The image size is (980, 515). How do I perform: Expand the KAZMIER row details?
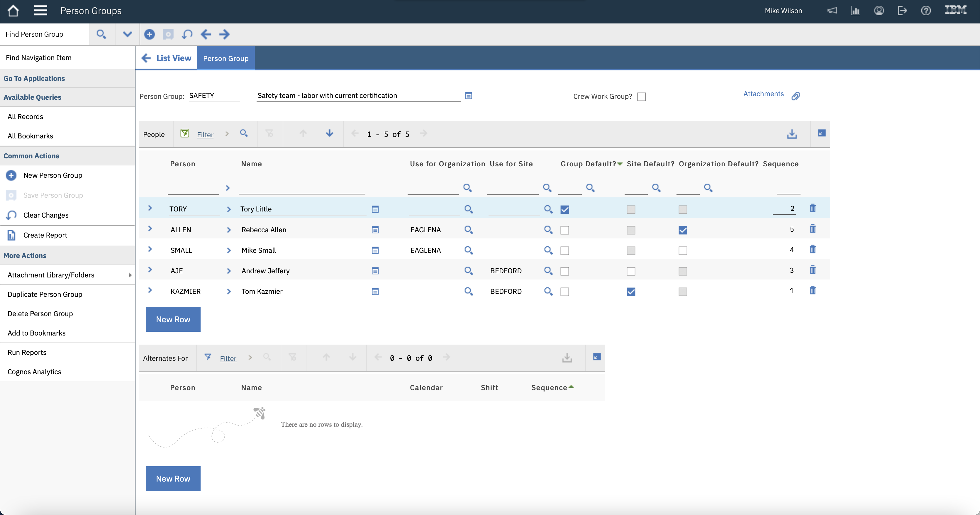tap(150, 291)
